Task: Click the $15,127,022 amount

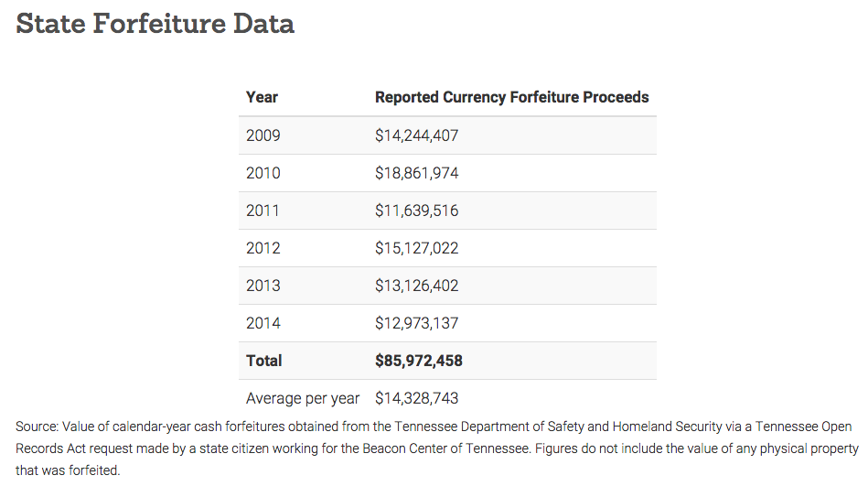Action: click(417, 248)
